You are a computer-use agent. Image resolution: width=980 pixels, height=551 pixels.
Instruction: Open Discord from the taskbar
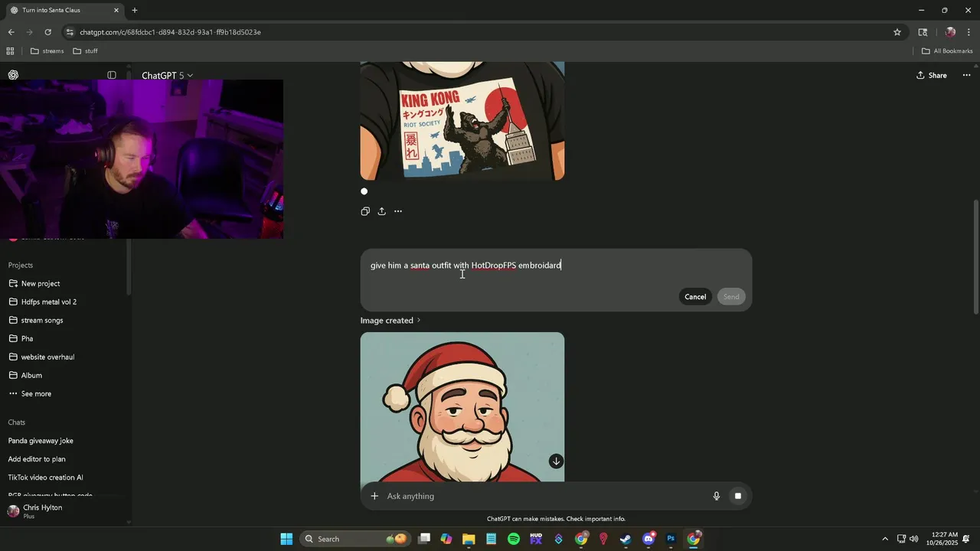pos(648,539)
